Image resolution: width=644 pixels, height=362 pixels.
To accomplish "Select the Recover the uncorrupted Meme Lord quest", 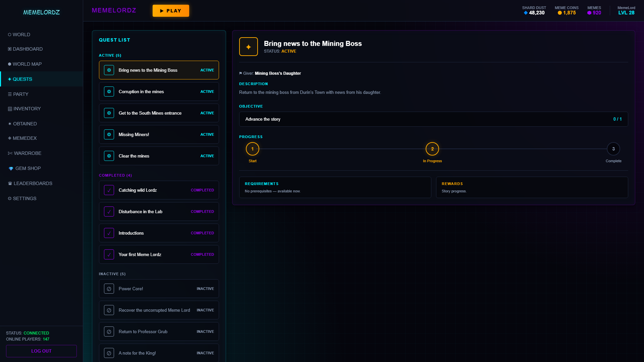I will pos(159,310).
